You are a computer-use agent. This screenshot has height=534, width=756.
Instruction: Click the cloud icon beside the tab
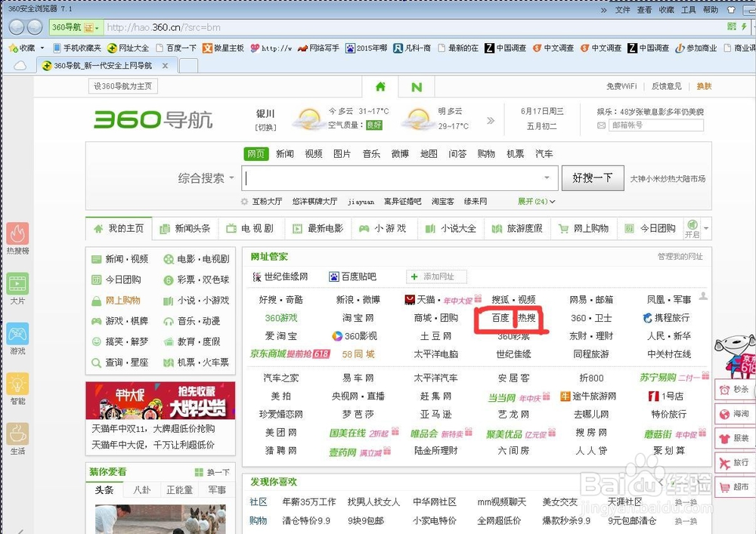(x=20, y=66)
